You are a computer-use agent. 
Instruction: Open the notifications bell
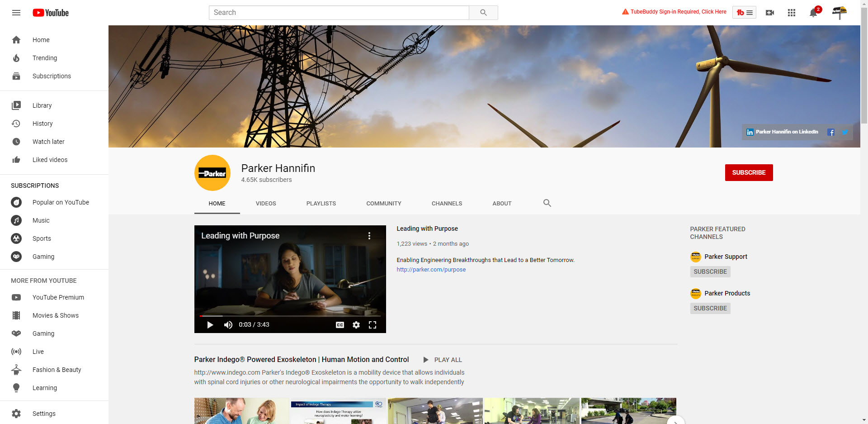(x=813, y=13)
